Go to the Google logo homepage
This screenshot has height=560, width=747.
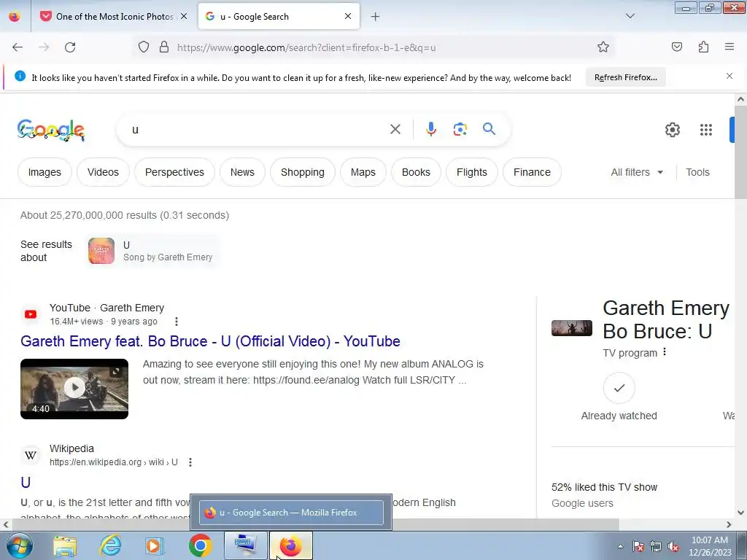51,130
